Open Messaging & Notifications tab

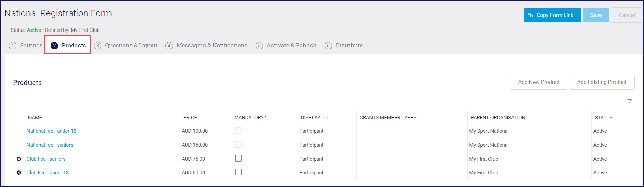pos(206,46)
